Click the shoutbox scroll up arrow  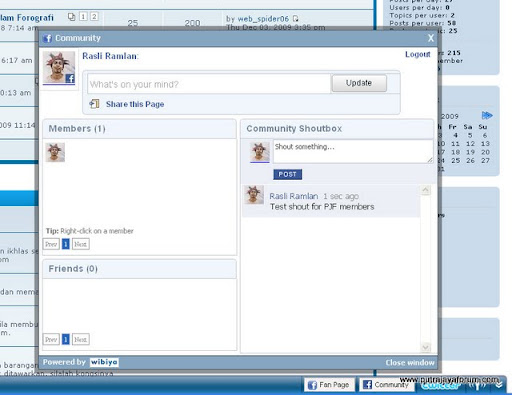click(426, 190)
